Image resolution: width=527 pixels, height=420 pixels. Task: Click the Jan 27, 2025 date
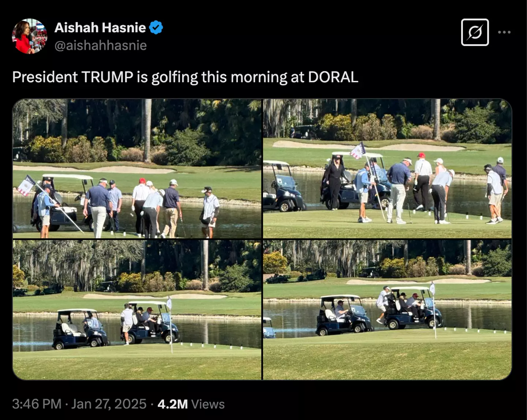pyautogui.click(x=109, y=404)
